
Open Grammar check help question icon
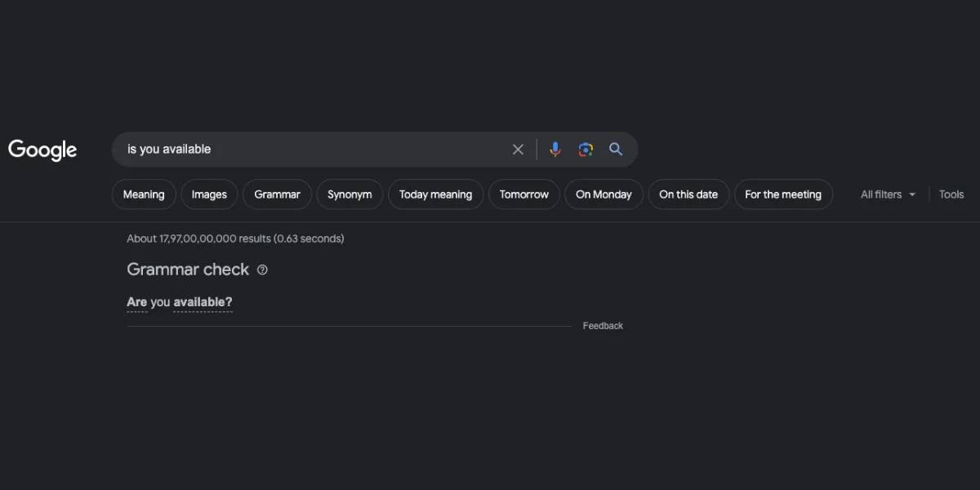tap(262, 269)
